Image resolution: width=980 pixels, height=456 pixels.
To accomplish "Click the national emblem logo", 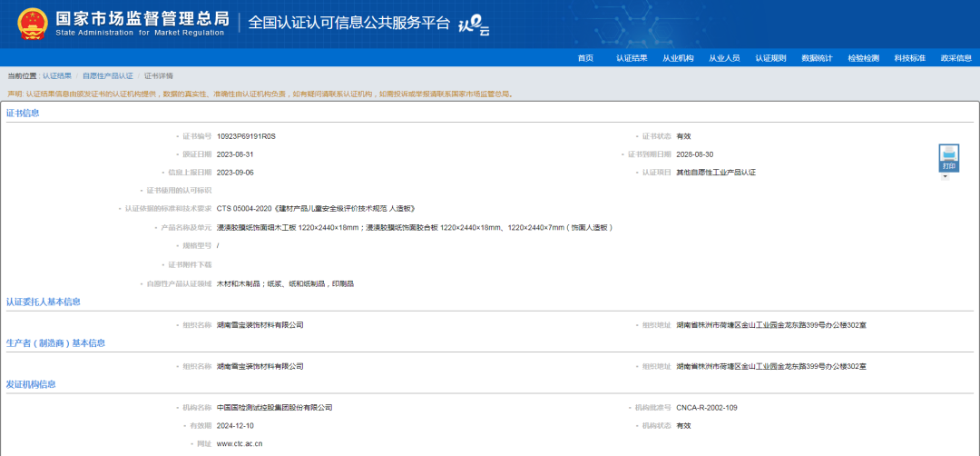I will click(x=33, y=24).
